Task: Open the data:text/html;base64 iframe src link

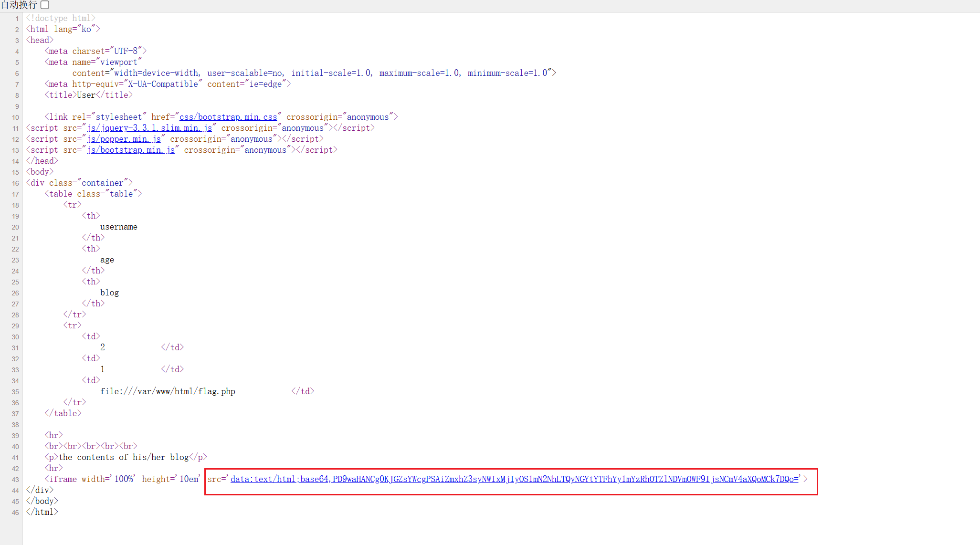Action: (515, 479)
